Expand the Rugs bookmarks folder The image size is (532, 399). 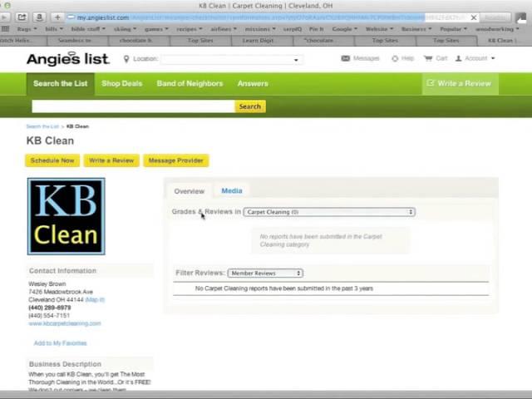pyautogui.click(x=27, y=29)
